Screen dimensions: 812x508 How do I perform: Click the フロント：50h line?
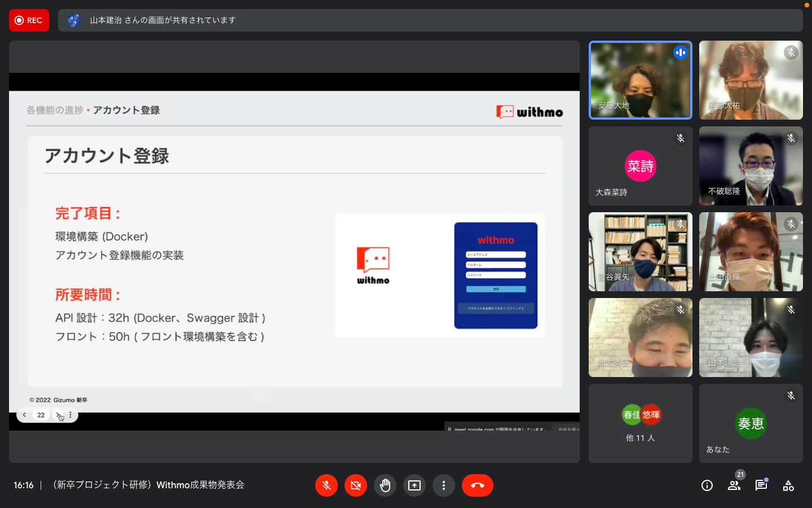(160, 336)
